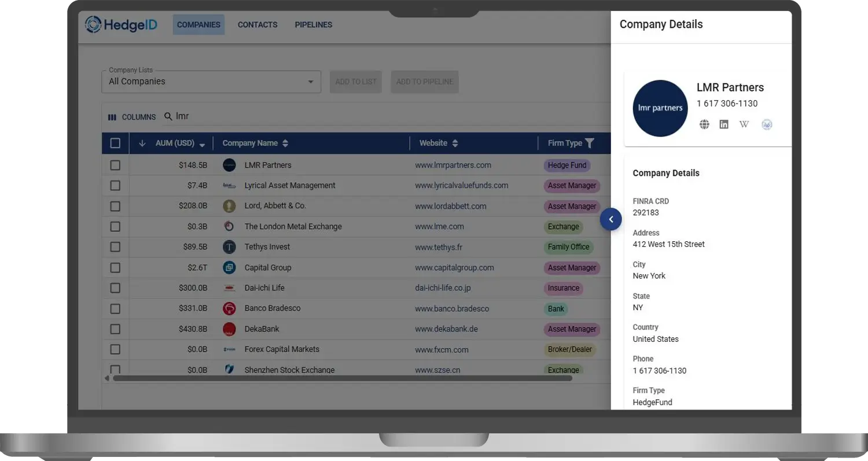Click the Add to List button
The image size is (868, 461).
point(356,82)
